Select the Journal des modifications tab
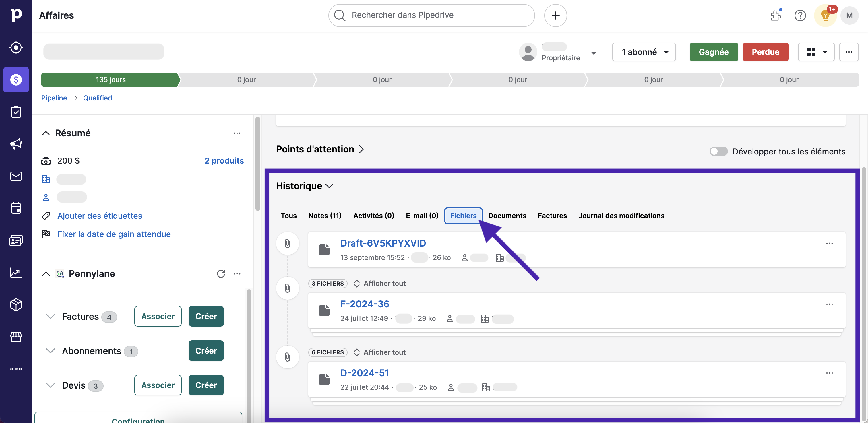 coord(621,216)
